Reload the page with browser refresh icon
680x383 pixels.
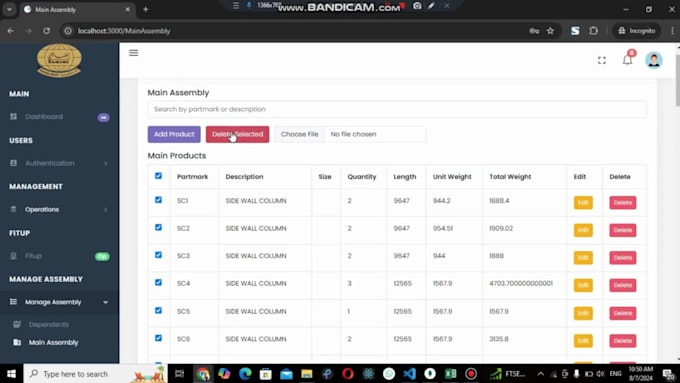pos(46,31)
